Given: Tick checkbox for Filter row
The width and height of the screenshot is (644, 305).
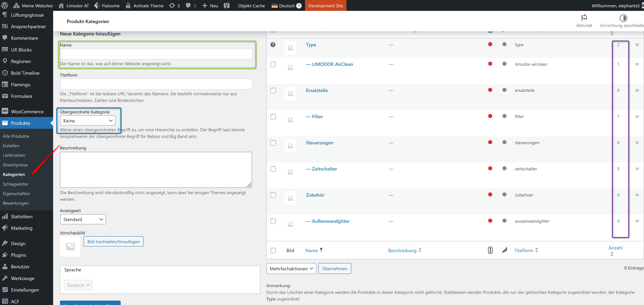Looking at the screenshot, I should click(273, 117).
